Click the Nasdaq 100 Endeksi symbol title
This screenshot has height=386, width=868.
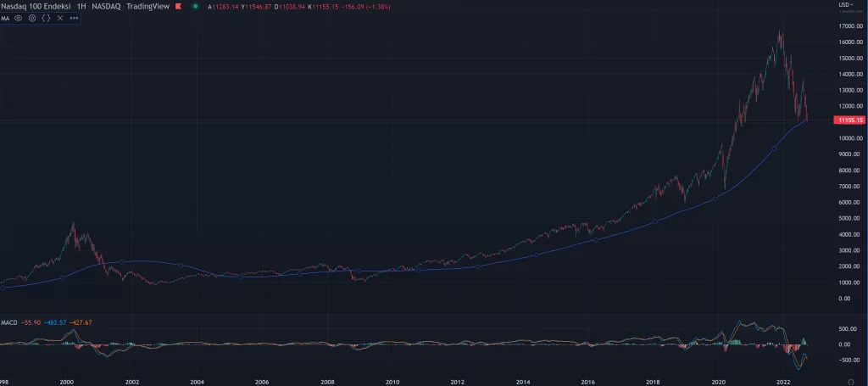36,6
